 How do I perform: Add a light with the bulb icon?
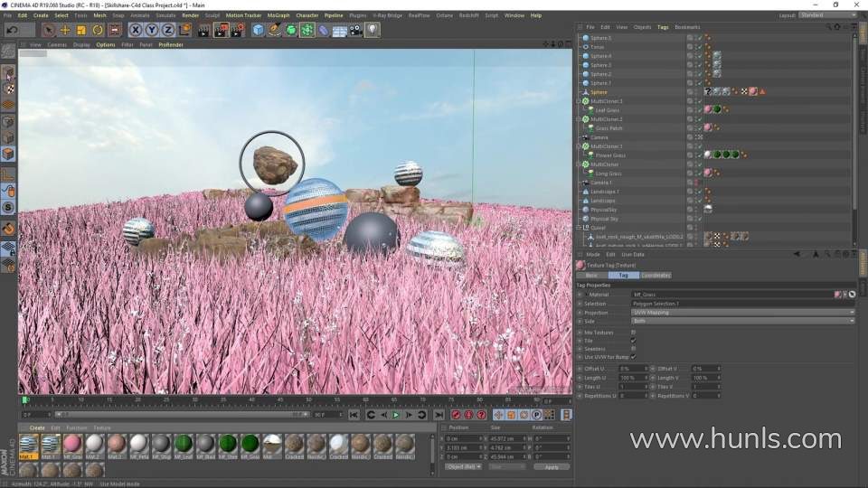tap(372, 30)
